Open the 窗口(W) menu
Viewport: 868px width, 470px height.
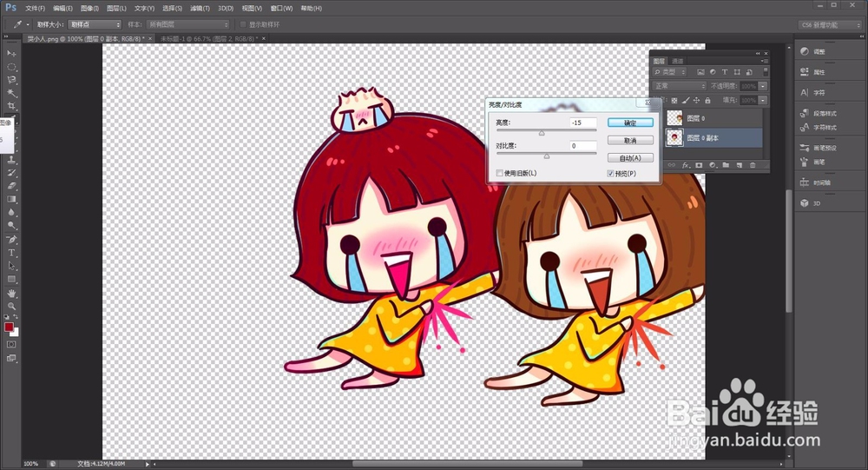pos(281,9)
